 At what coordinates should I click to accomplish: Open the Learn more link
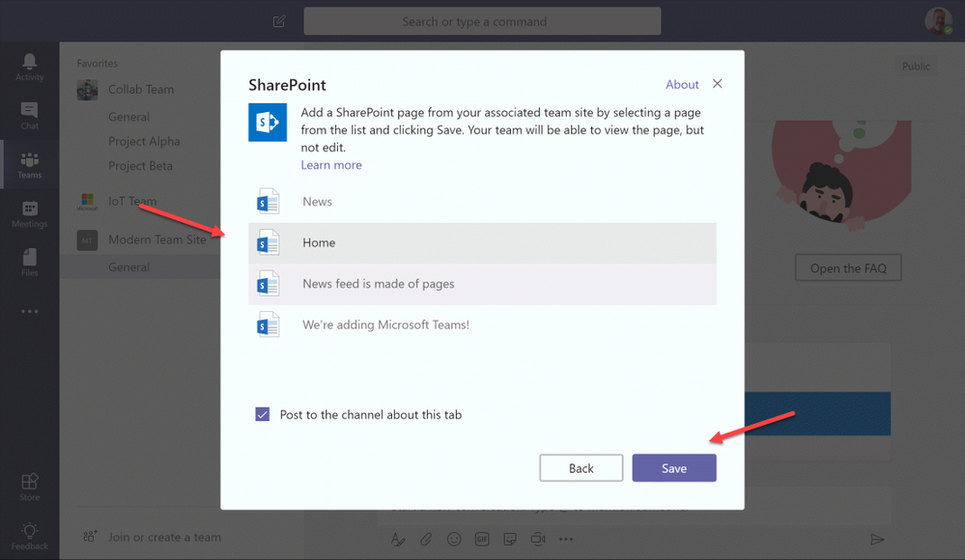331,165
